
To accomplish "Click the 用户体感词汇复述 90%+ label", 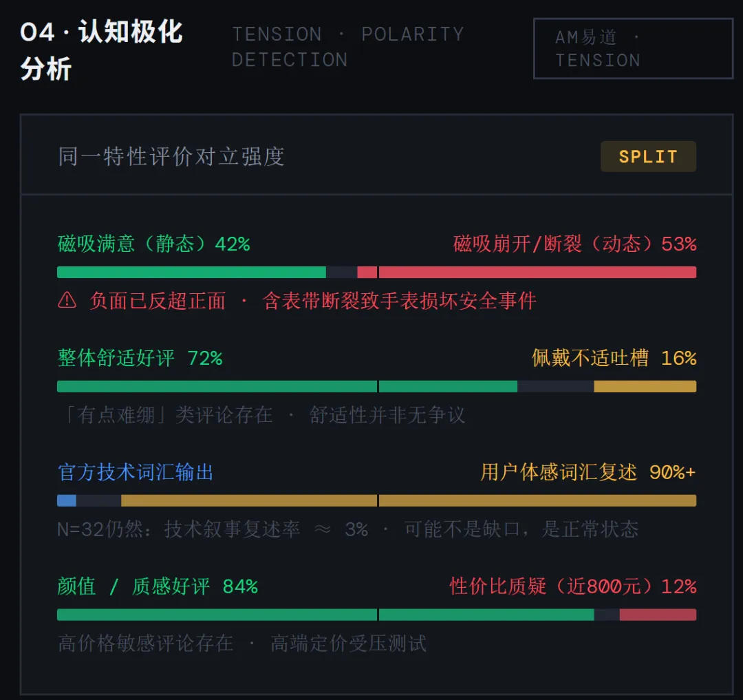I will 588,472.
